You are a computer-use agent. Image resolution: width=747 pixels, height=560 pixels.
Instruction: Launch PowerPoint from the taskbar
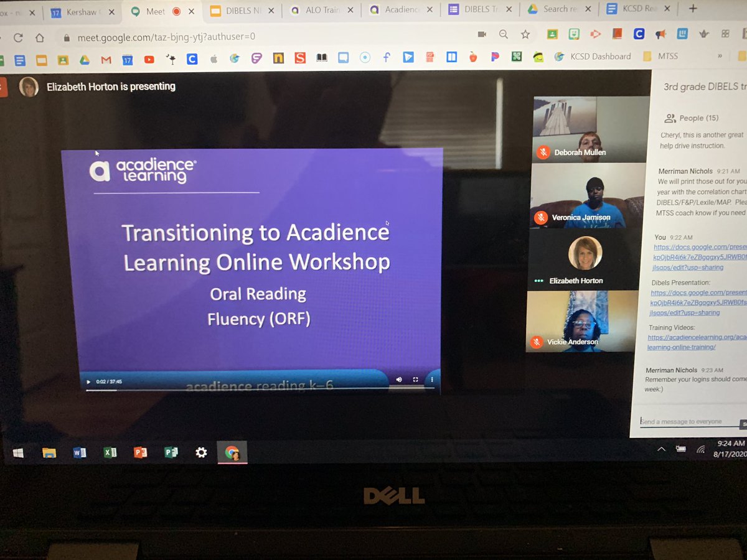[x=140, y=453]
